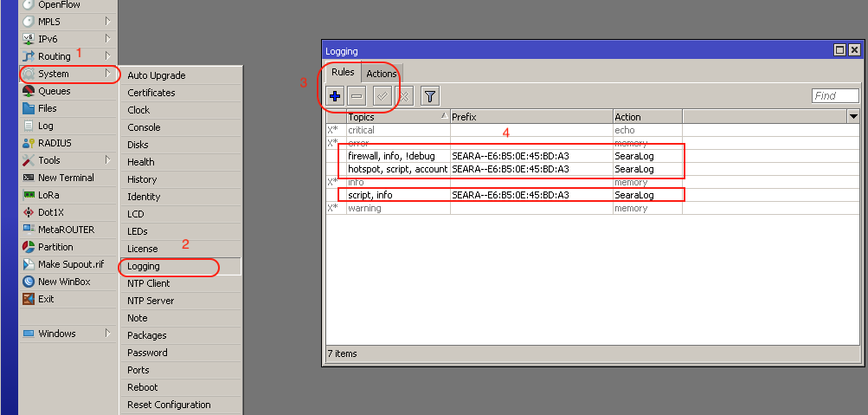The width and height of the screenshot is (868, 415).
Task: Select the 'hotspot, script, account' rule row
Action: tap(397, 169)
